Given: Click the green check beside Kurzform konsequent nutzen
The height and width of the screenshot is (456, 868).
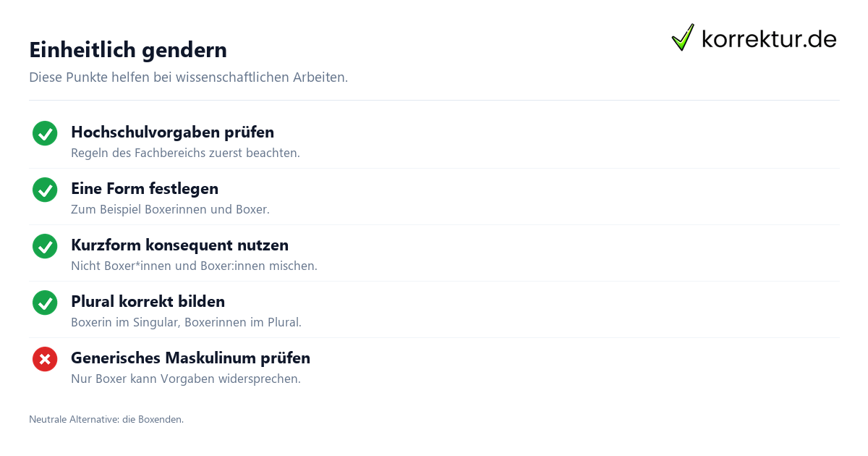Looking at the screenshot, I should pos(45,246).
